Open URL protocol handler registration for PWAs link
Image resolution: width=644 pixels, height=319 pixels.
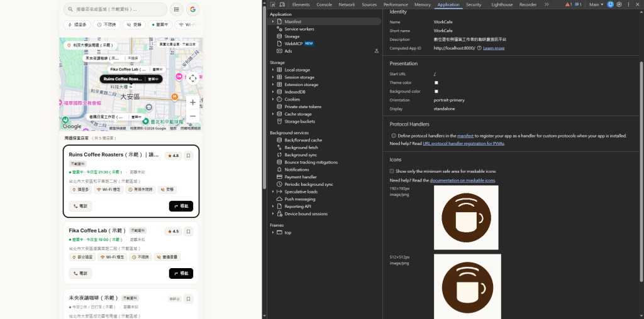pyautogui.click(x=464, y=144)
